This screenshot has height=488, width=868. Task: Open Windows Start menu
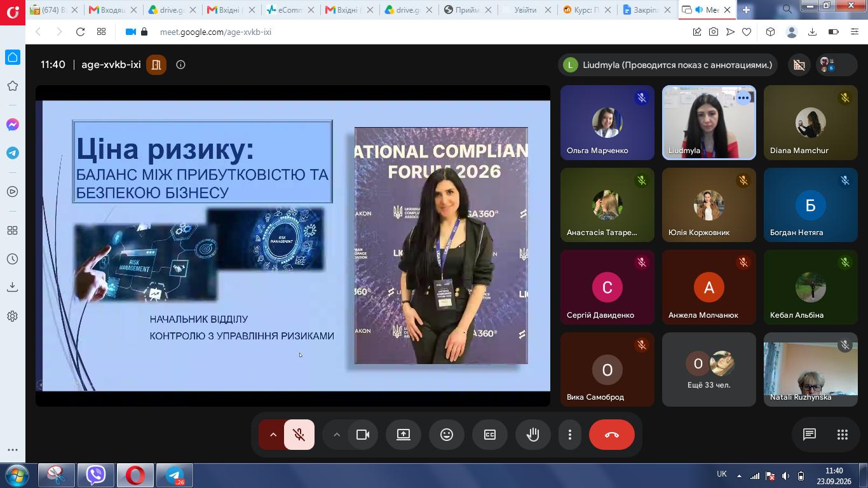[x=16, y=475]
